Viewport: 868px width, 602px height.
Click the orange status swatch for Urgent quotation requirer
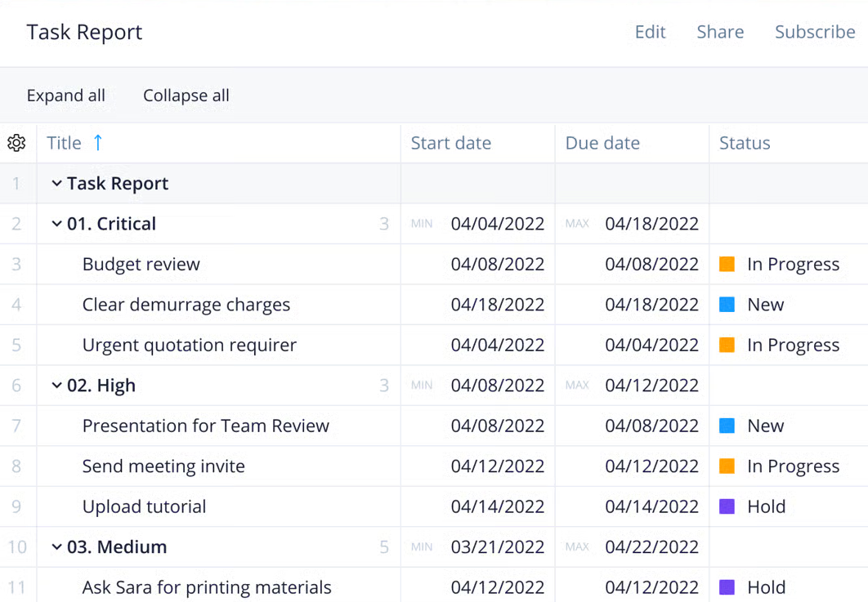[x=727, y=345]
